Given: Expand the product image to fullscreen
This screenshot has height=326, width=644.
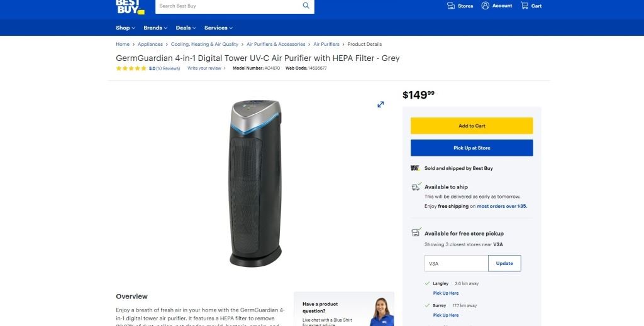Looking at the screenshot, I should tap(380, 104).
